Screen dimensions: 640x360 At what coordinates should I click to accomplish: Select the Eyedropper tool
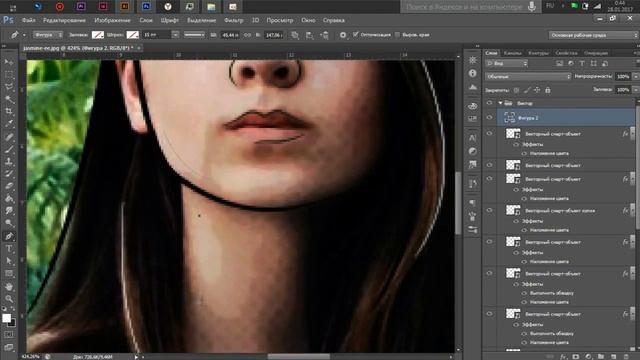click(x=9, y=123)
